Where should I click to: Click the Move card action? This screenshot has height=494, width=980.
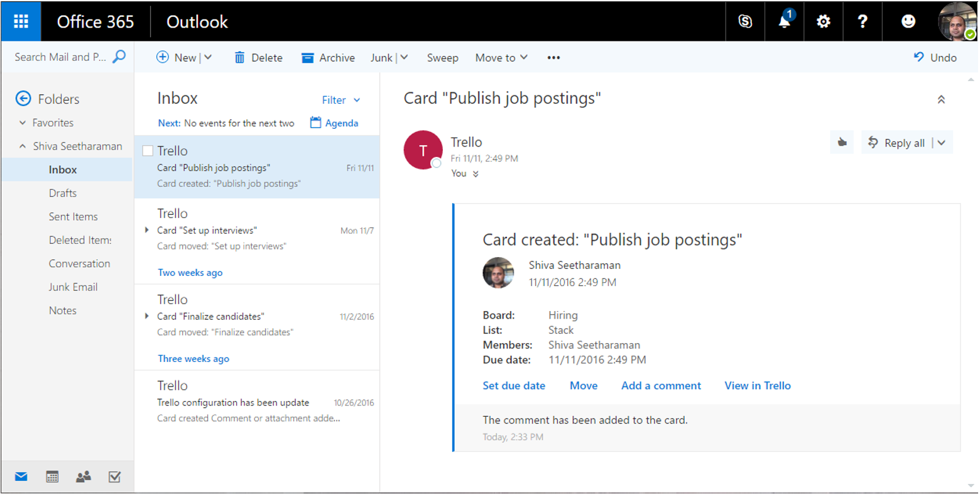tap(584, 386)
